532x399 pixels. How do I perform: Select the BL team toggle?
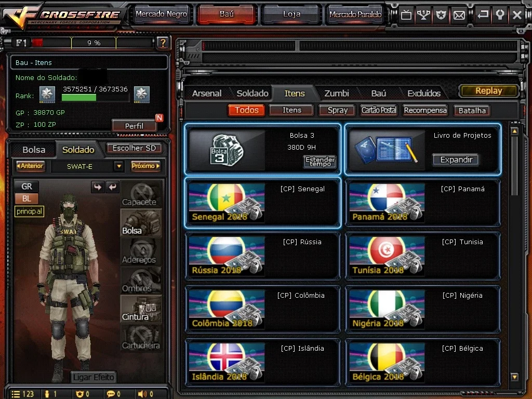click(26, 198)
